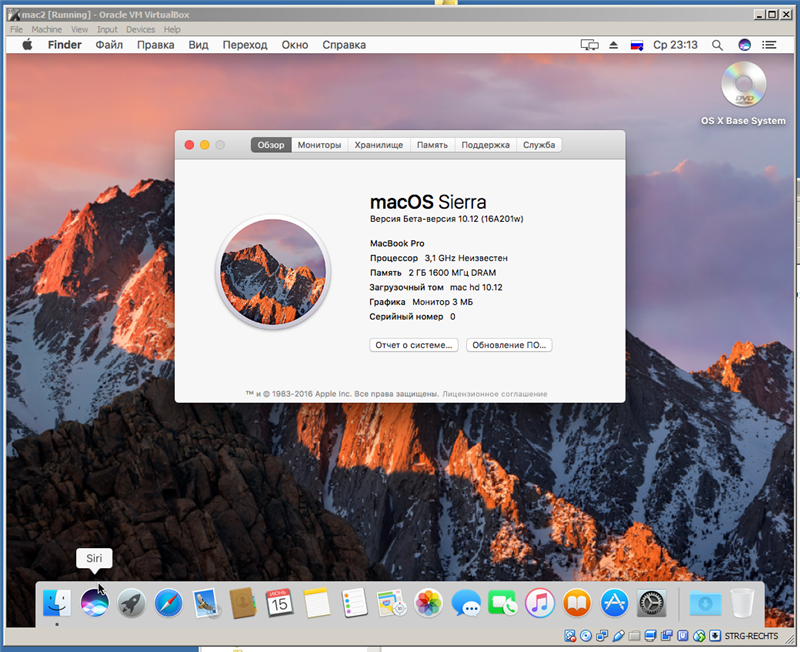
Task: Open the Russian flag input menu
Action: pos(637,45)
